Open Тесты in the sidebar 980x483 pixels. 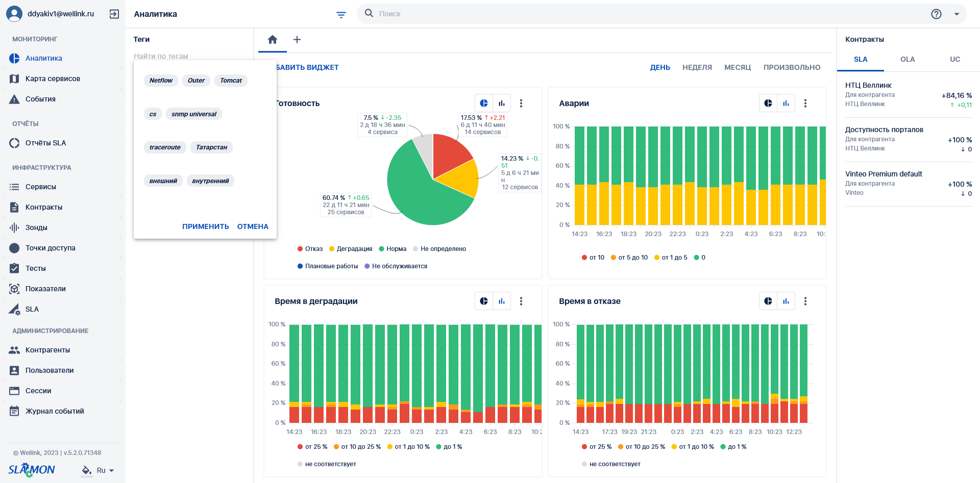point(62,268)
